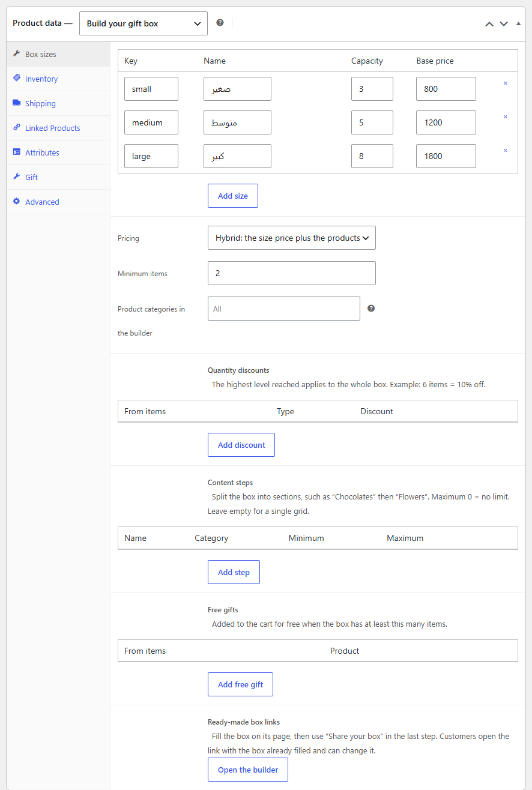The image size is (532, 790).
Task: Click the Minimum column header in Content steps
Action: coord(306,538)
